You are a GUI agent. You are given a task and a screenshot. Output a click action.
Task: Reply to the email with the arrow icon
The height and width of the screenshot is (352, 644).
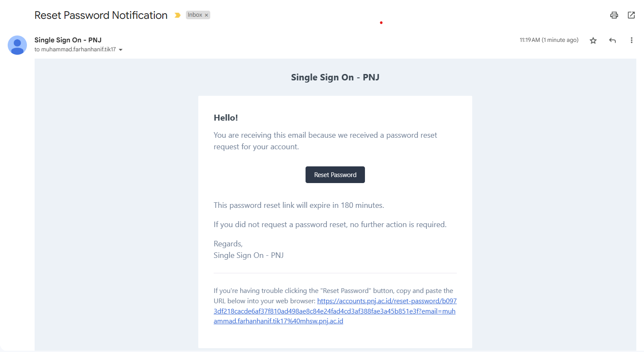(612, 41)
